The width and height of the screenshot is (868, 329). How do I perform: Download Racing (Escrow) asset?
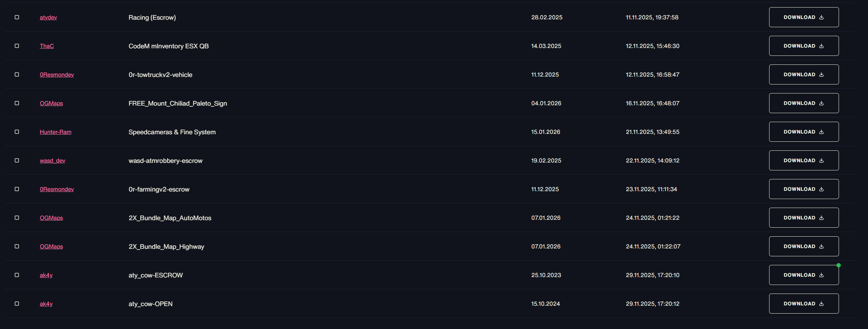pyautogui.click(x=804, y=17)
